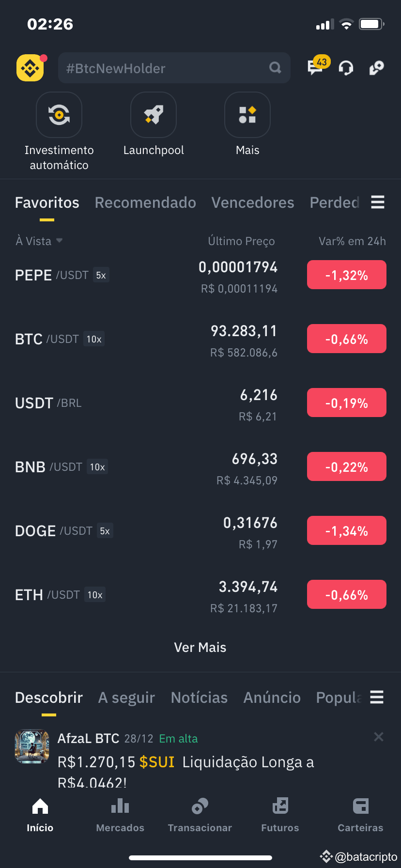Open customer support headset icon

click(x=346, y=68)
